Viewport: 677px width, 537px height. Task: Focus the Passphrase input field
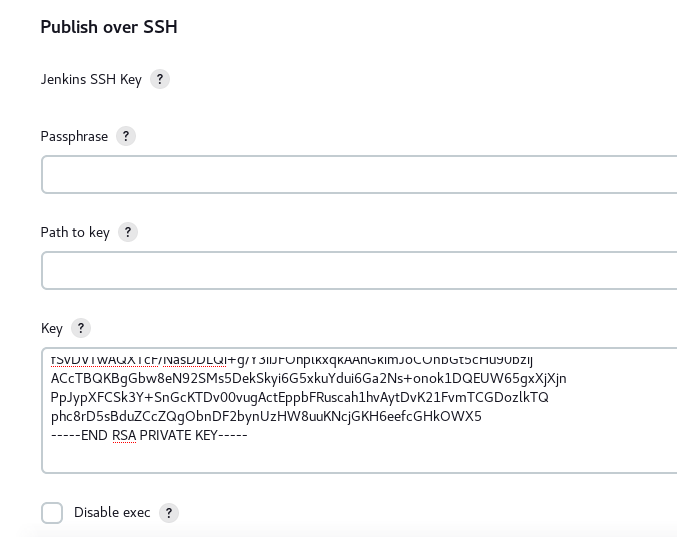point(359,174)
